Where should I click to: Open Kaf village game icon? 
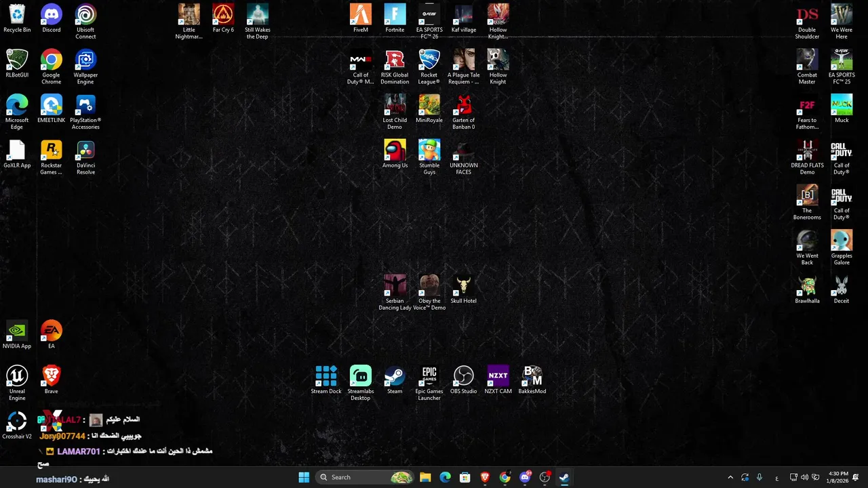click(x=464, y=18)
